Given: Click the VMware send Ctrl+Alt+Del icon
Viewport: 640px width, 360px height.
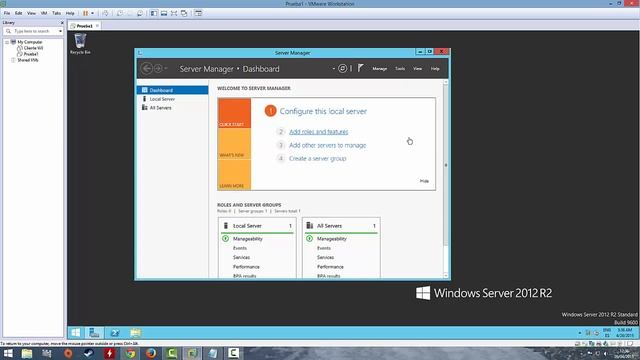Looking at the screenshot, I should (x=105, y=13).
